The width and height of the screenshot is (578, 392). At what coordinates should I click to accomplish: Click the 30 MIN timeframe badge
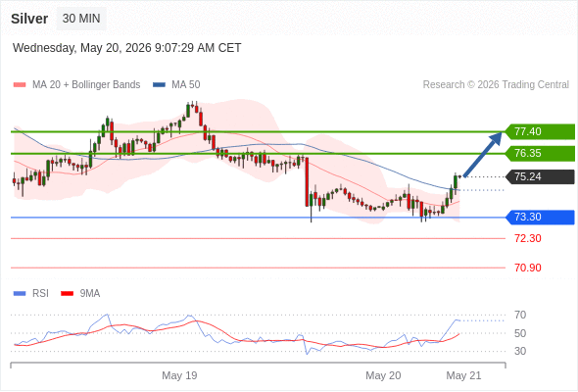81,19
